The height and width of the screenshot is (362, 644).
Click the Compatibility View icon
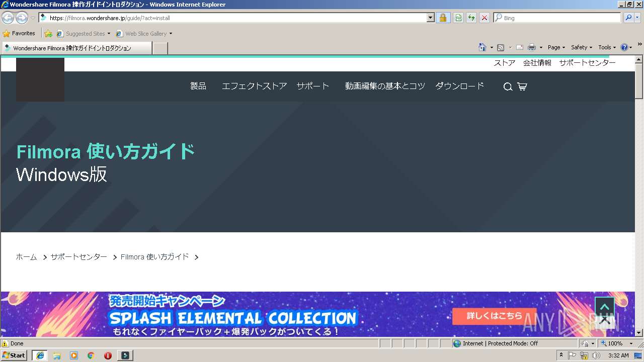458,18
